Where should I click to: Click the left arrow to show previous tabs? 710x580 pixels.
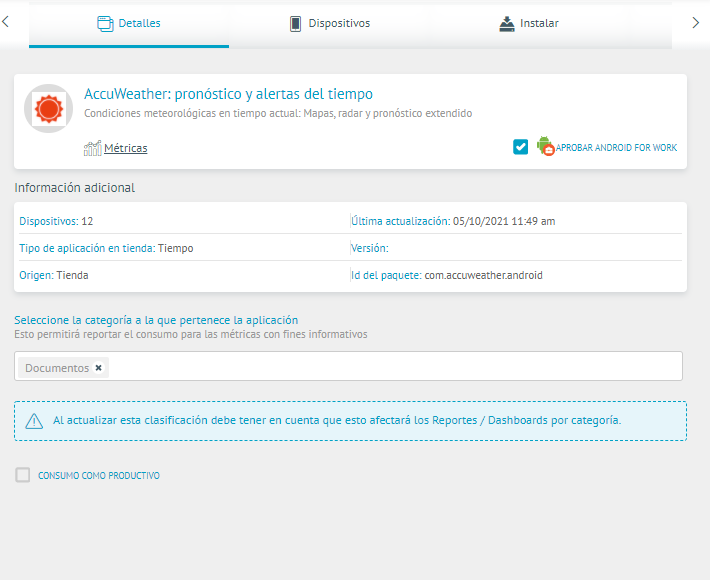click(5, 21)
